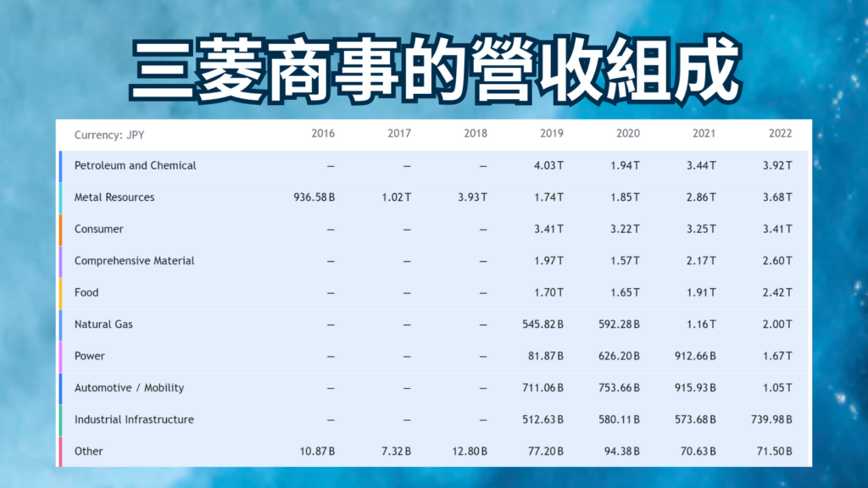The width and height of the screenshot is (868, 488).
Task: Select the 2016 column header
Action: [x=324, y=133]
